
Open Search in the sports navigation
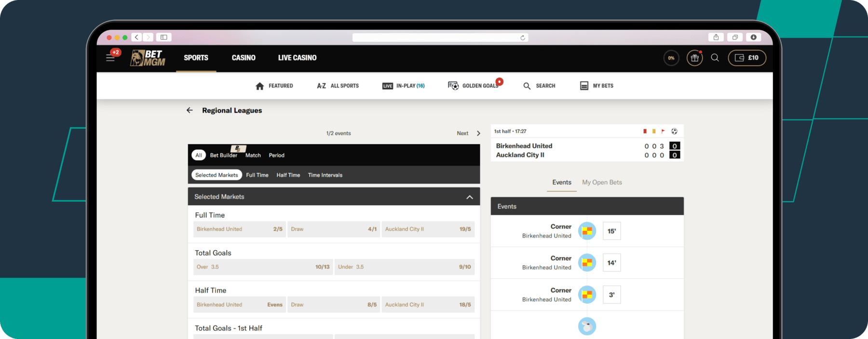539,86
